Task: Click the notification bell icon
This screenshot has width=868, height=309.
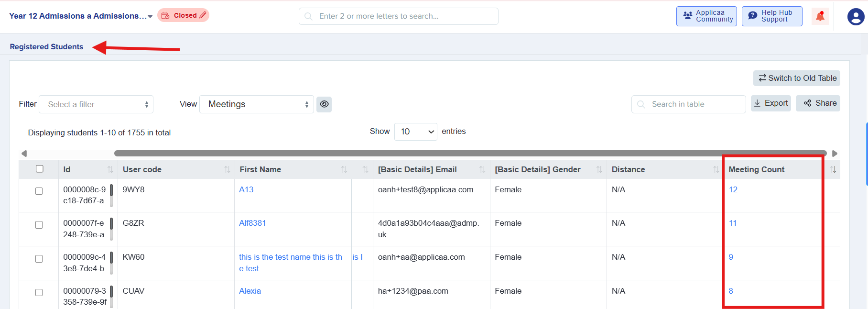Action: click(x=820, y=16)
